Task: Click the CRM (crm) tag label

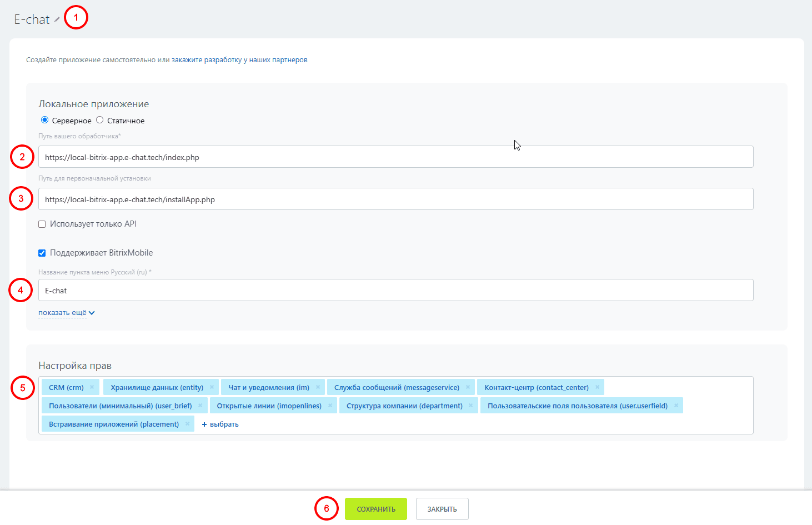Action: pos(66,387)
